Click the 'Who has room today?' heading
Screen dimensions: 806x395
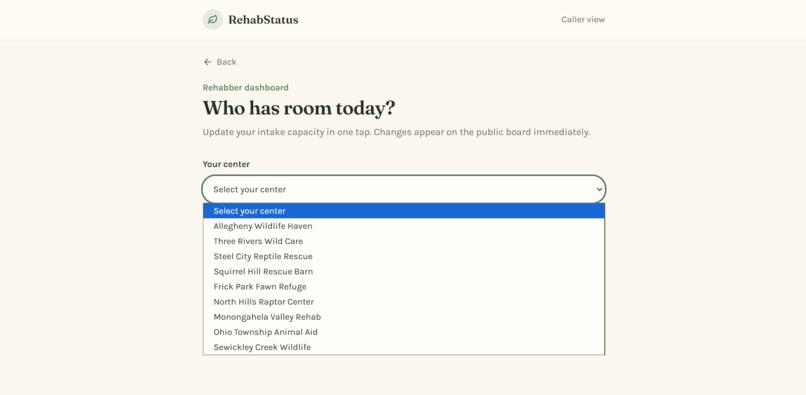[x=299, y=108]
